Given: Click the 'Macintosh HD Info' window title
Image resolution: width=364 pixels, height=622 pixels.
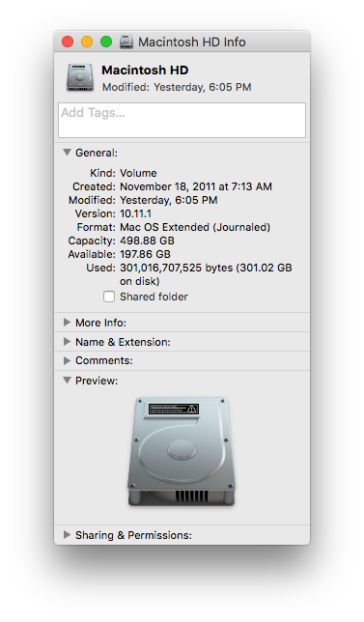Looking at the screenshot, I should [x=192, y=42].
